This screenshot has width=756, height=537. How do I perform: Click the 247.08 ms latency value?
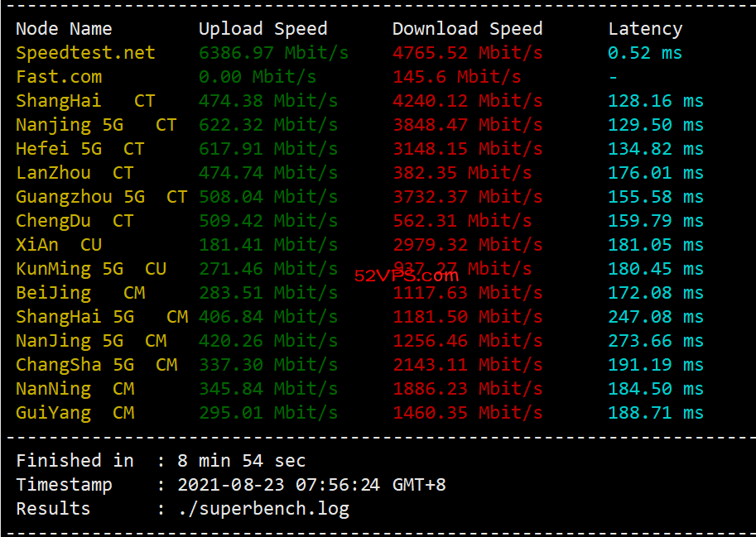point(656,318)
